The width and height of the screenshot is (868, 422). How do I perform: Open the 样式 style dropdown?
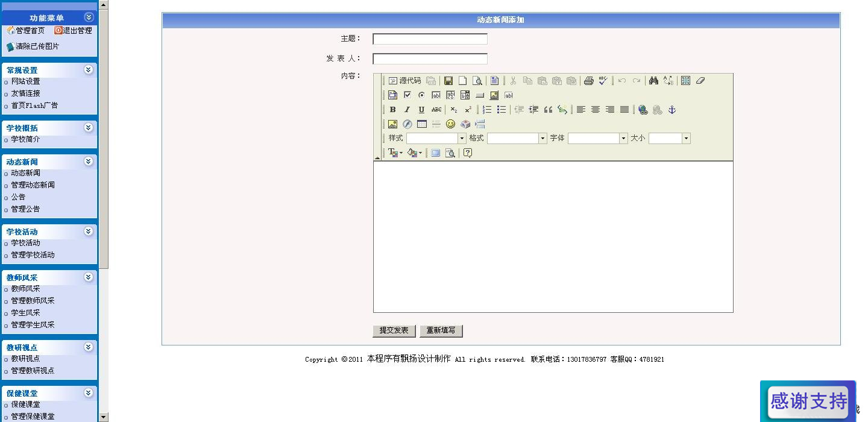pos(436,139)
